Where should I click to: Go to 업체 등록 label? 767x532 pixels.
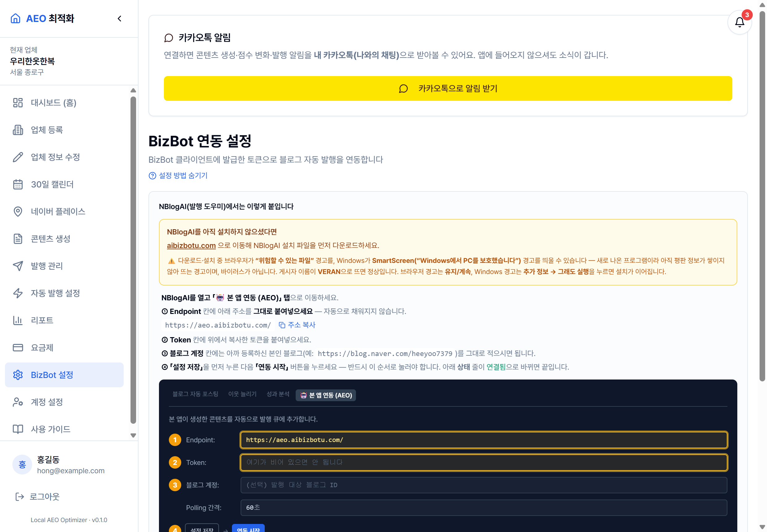click(47, 130)
